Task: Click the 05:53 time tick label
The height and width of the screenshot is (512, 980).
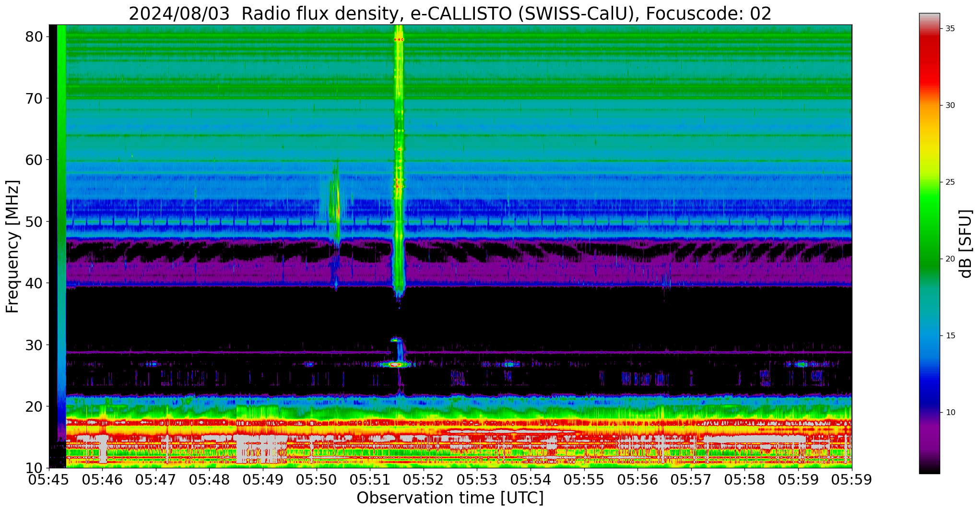Action: [x=477, y=480]
